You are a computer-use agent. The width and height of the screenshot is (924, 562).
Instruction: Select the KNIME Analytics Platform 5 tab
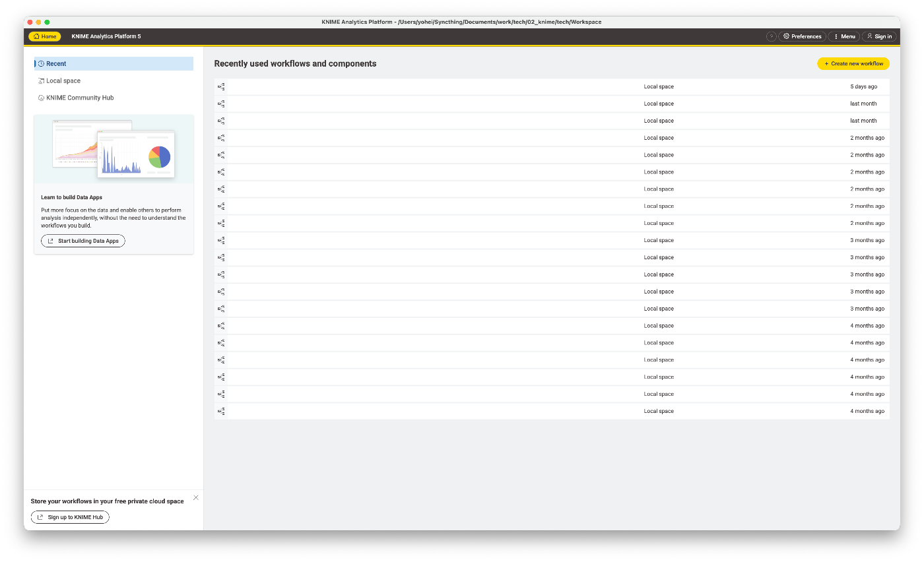pyautogui.click(x=106, y=36)
